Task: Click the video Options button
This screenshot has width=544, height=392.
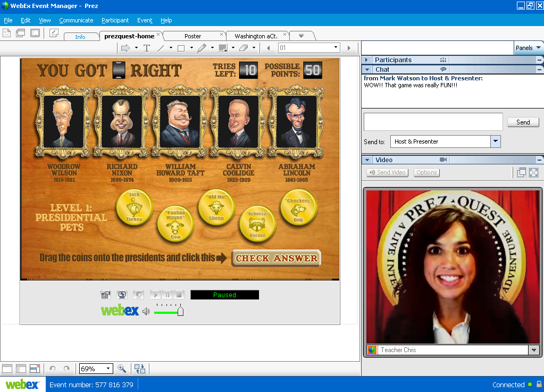Action: [426, 172]
